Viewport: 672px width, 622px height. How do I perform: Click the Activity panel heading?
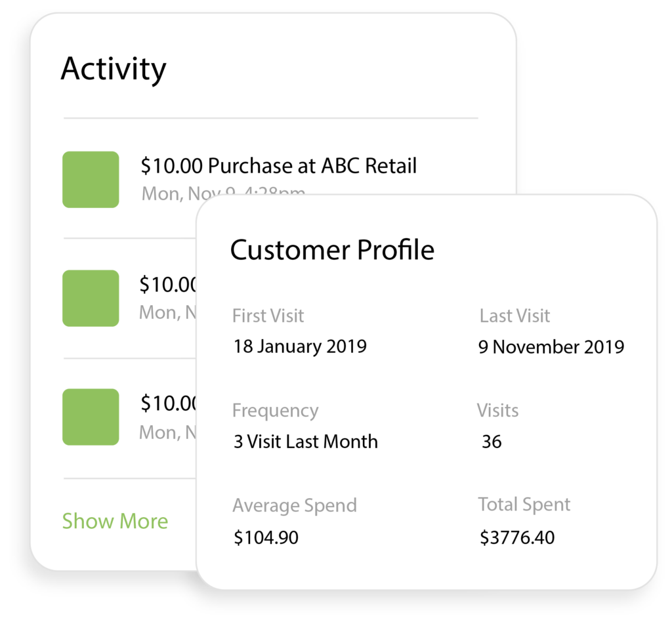click(114, 69)
